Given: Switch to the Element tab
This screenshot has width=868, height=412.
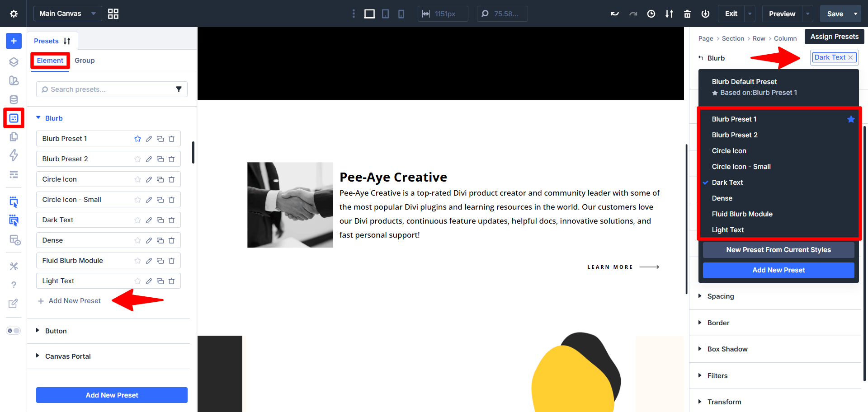Looking at the screenshot, I should 50,61.
